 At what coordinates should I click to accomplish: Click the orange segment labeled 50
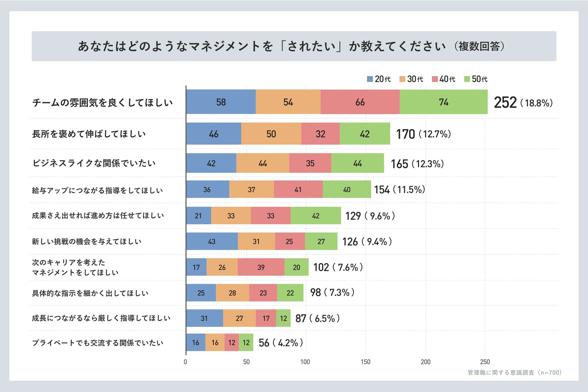271,134
